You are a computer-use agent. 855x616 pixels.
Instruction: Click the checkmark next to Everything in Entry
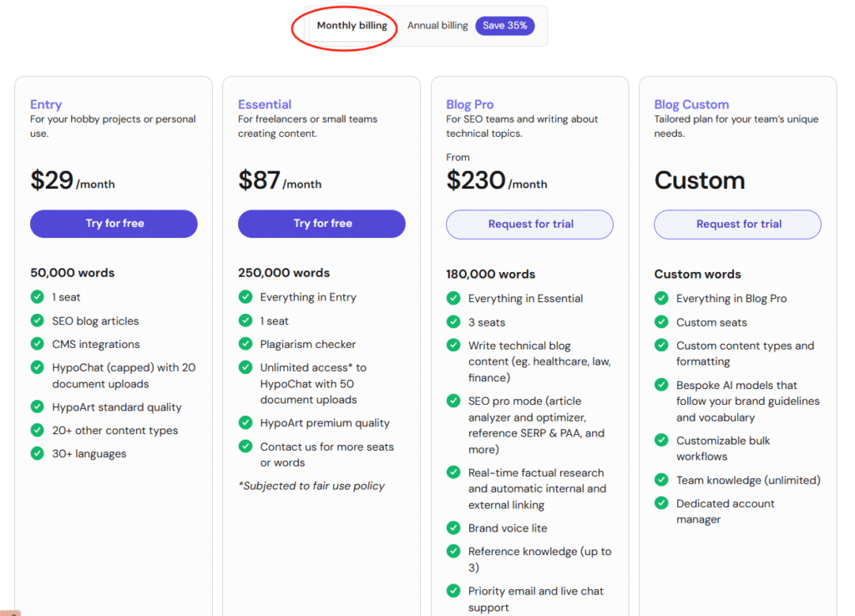(x=245, y=296)
